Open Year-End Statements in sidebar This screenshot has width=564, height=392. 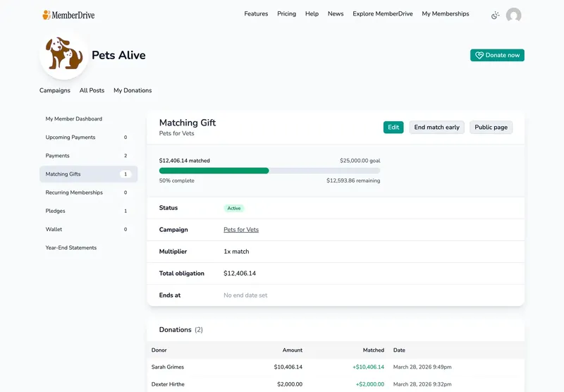[89, 247]
